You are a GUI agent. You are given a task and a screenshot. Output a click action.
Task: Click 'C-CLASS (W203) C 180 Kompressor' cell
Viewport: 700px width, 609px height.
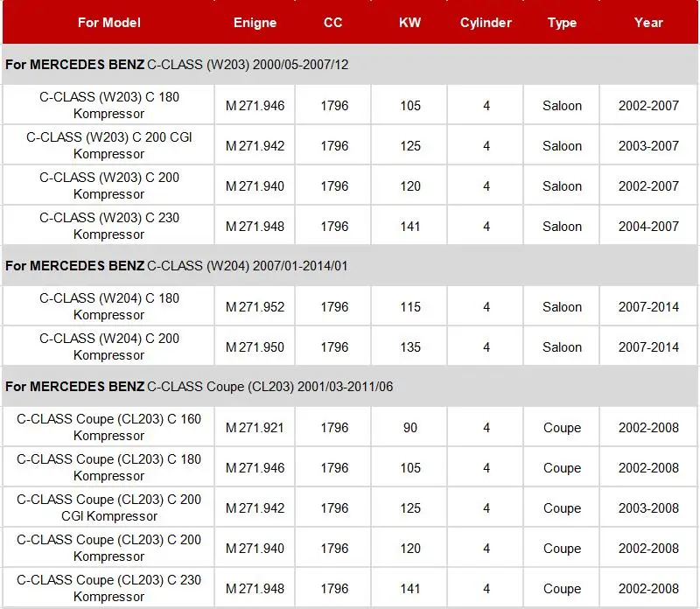(x=108, y=105)
